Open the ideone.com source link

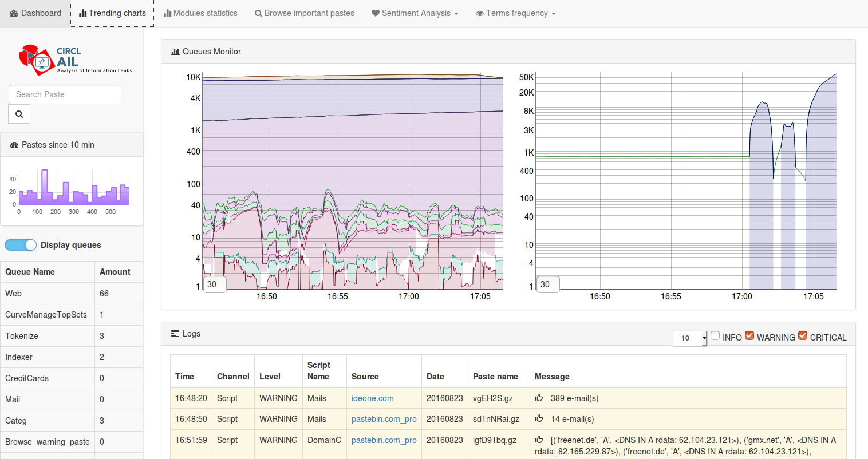click(x=372, y=398)
